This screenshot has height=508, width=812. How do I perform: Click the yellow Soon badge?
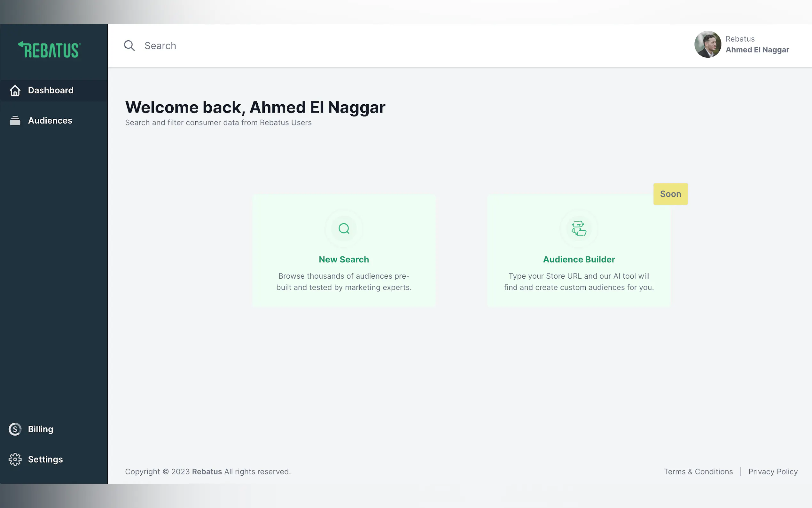tap(670, 194)
